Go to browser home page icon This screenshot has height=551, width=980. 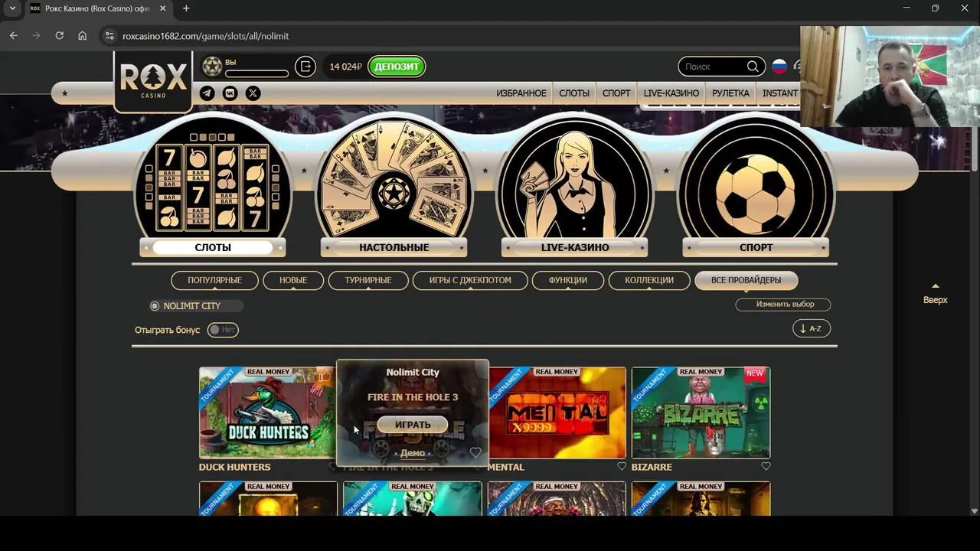82,36
